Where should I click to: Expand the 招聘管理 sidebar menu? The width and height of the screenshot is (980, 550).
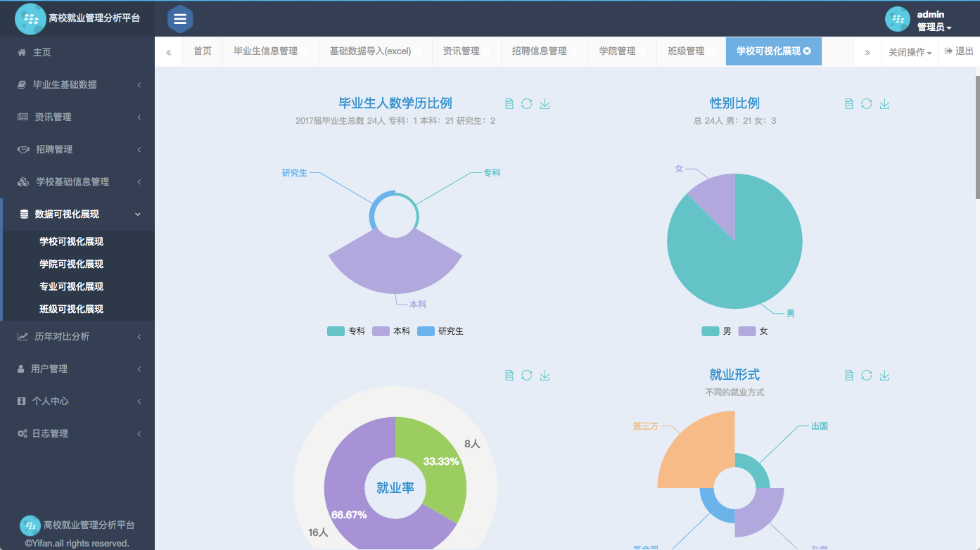(77, 149)
